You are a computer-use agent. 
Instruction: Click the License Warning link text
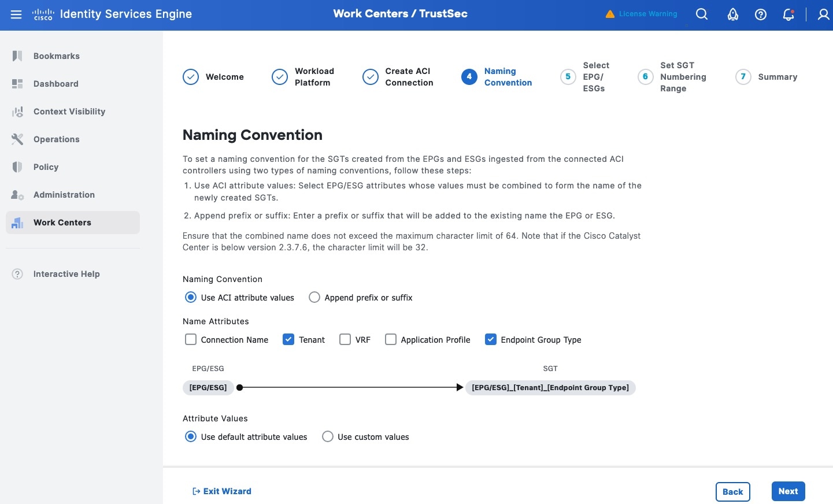click(648, 14)
